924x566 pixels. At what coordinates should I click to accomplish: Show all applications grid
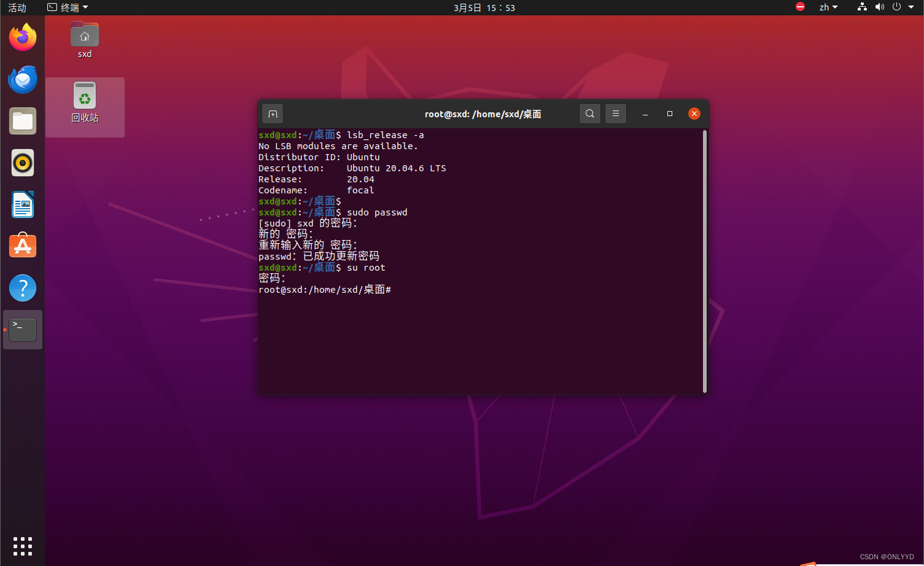(x=23, y=546)
